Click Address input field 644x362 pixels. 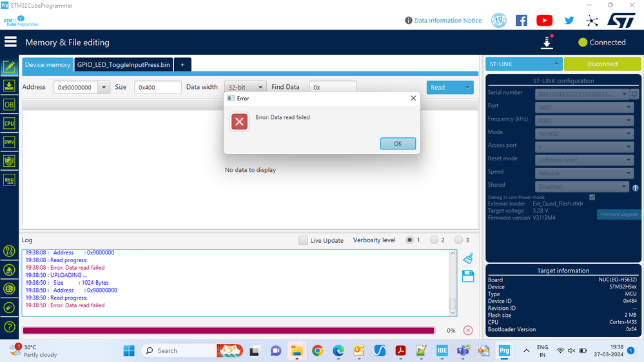coord(75,87)
